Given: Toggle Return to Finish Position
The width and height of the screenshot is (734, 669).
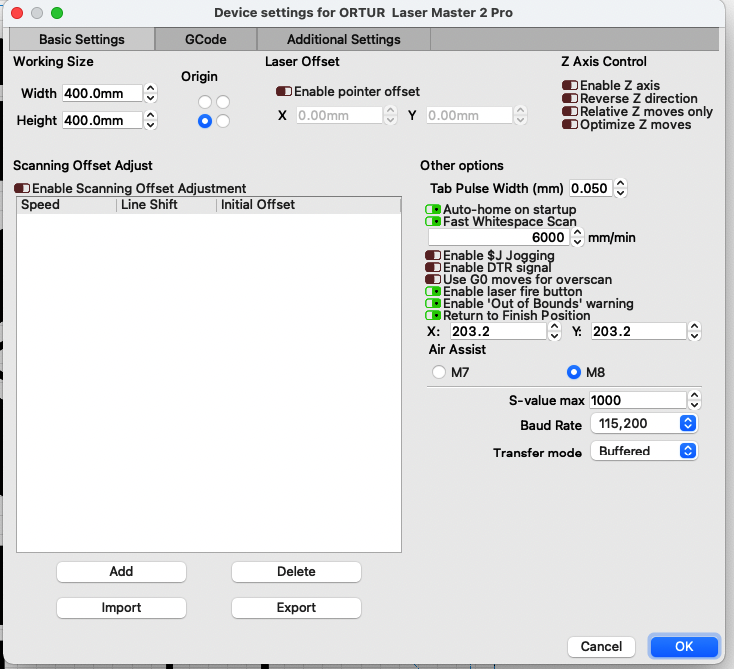Looking at the screenshot, I should click(433, 316).
